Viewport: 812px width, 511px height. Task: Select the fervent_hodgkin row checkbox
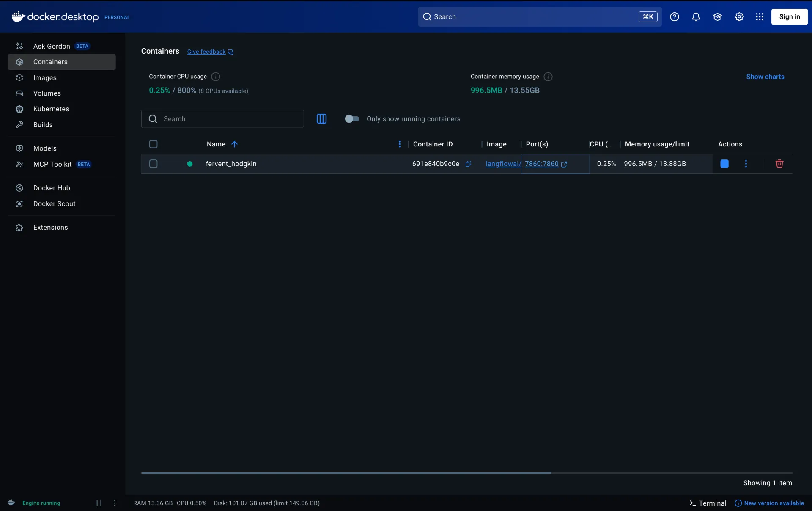153,164
